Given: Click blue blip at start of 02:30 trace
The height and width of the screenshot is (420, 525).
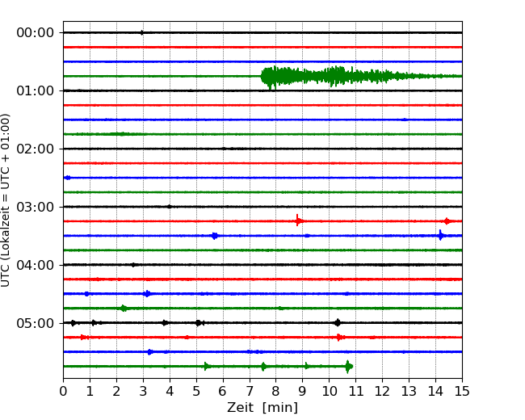Looking at the screenshot, I should [x=68, y=178].
